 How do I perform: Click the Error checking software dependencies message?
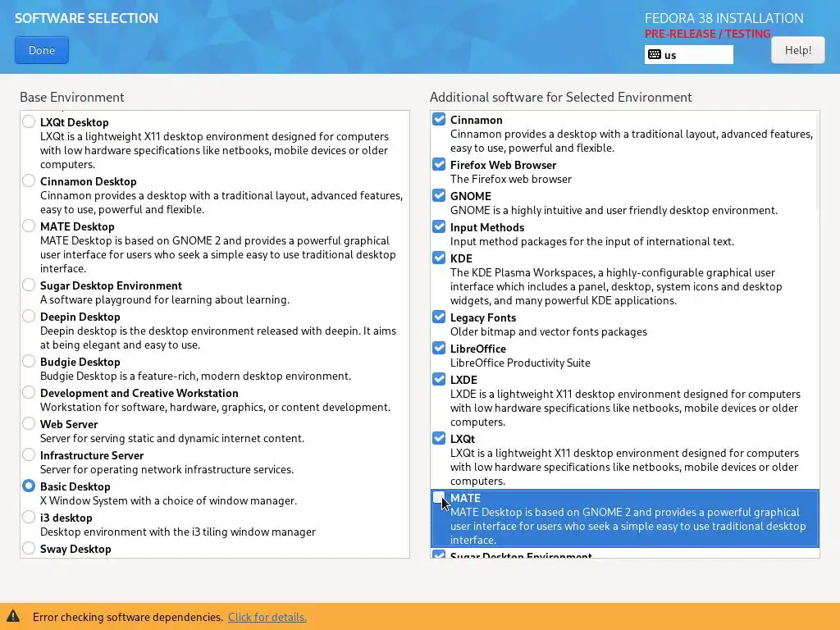pyautogui.click(x=127, y=617)
